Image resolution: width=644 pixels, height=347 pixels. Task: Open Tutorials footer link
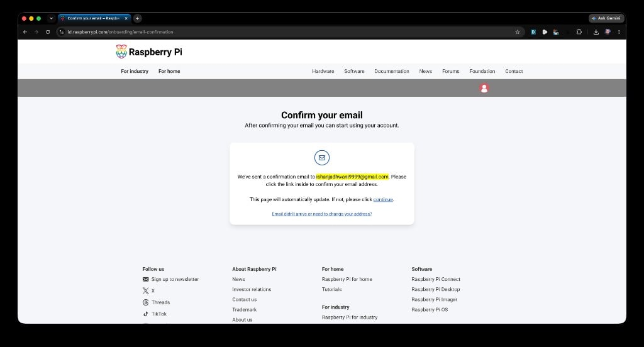(x=331, y=290)
